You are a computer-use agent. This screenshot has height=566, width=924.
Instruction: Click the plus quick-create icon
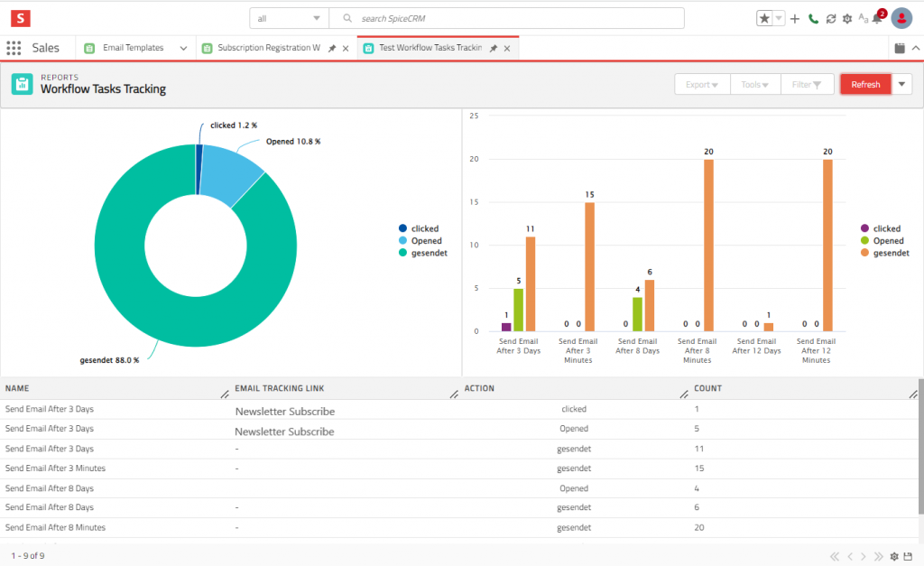pyautogui.click(x=795, y=19)
